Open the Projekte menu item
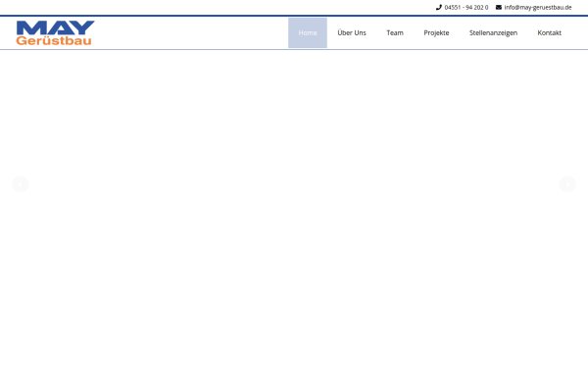The height and width of the screenshot is (368, 588). click(436, 32)
